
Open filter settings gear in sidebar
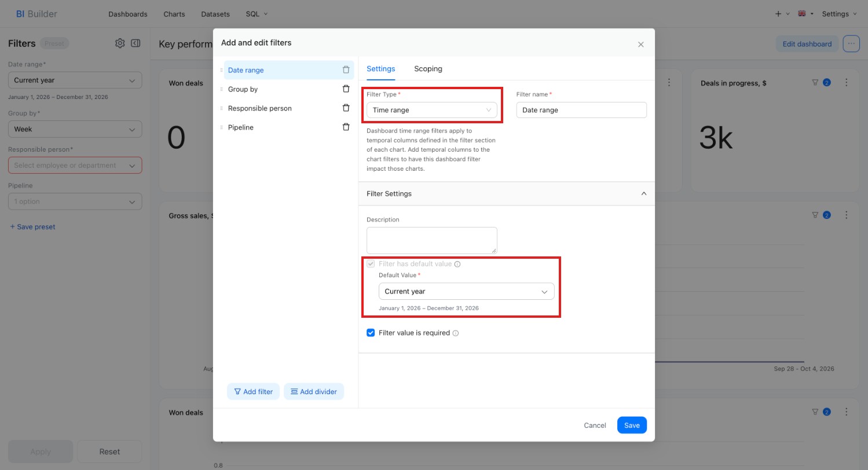click(120, 43)
